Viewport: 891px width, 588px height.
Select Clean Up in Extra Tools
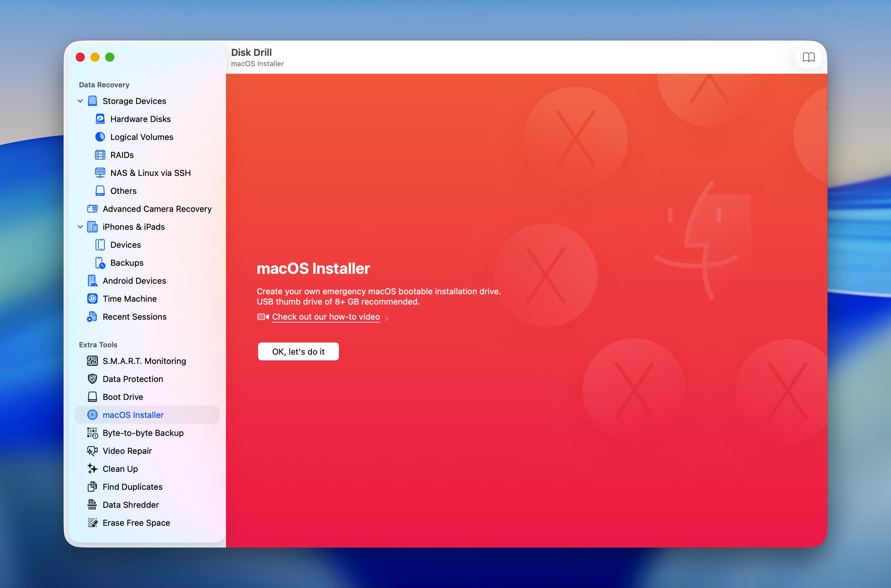(147, 469)
